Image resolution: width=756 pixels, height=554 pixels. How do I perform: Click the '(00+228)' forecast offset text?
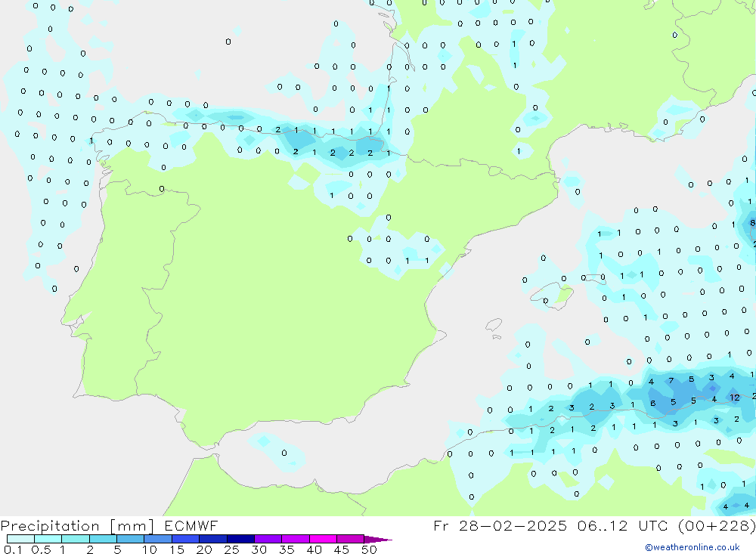coord(717,525)
